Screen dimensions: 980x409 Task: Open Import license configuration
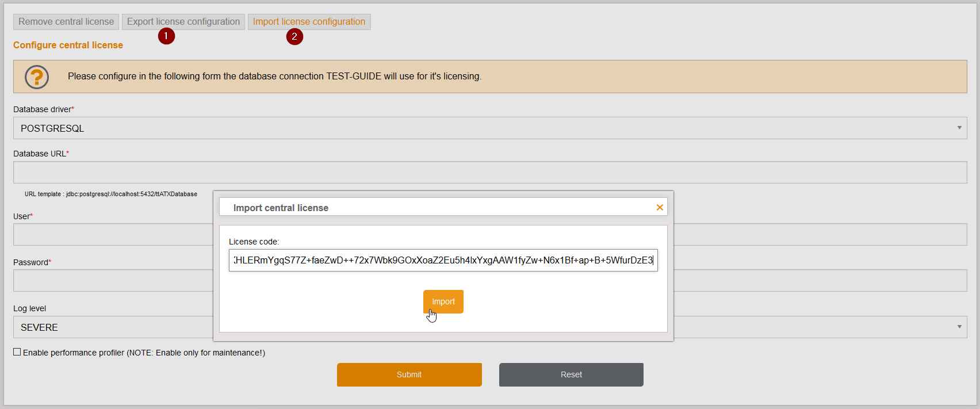309,22
